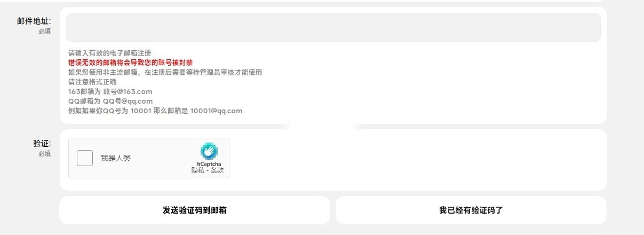Image resolution: width=644 pixels, height=235 pixels.
Task: Focus the 邮件地址 email input field
Action: click(333, 27)
